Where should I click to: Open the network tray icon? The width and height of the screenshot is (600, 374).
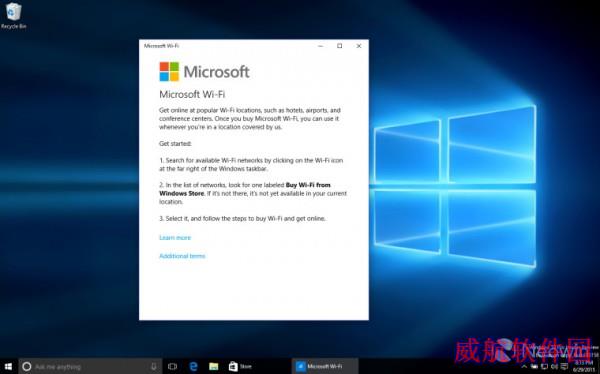click(545, 367)
